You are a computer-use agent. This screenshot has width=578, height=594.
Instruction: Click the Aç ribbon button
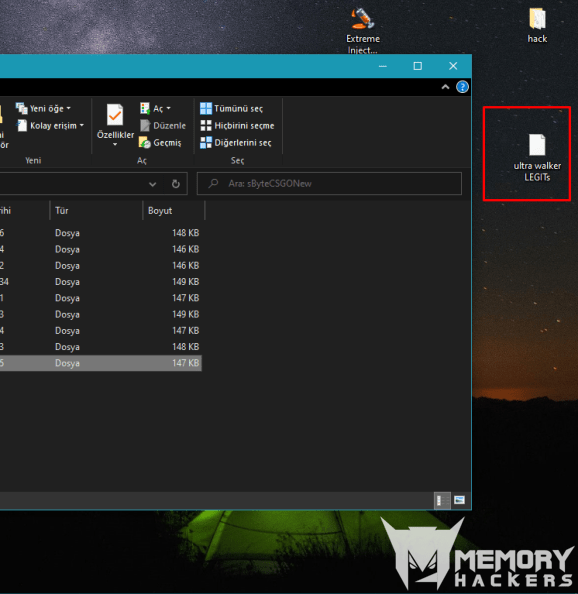155,109
